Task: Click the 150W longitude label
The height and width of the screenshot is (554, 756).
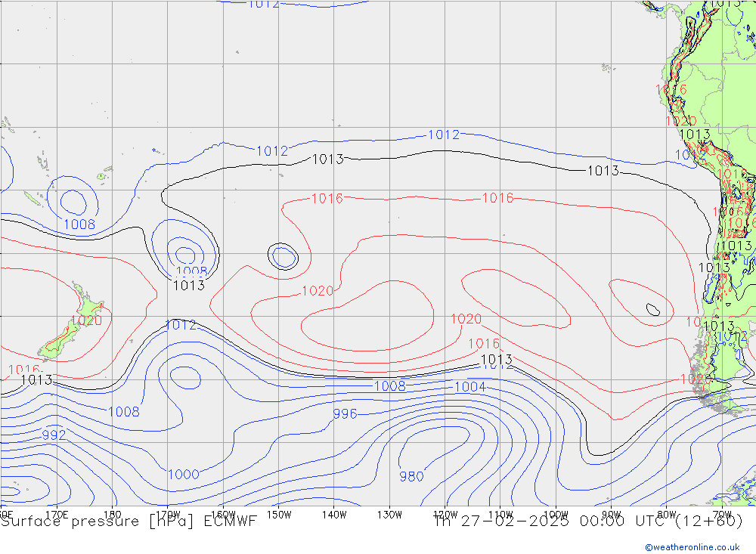Action: coord(279,515)
